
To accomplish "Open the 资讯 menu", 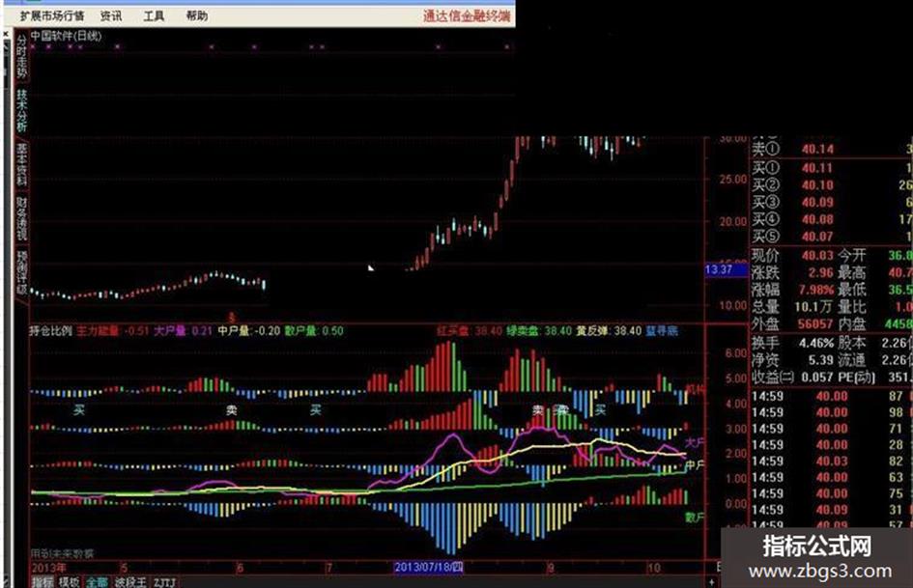I will pos(111,15).
